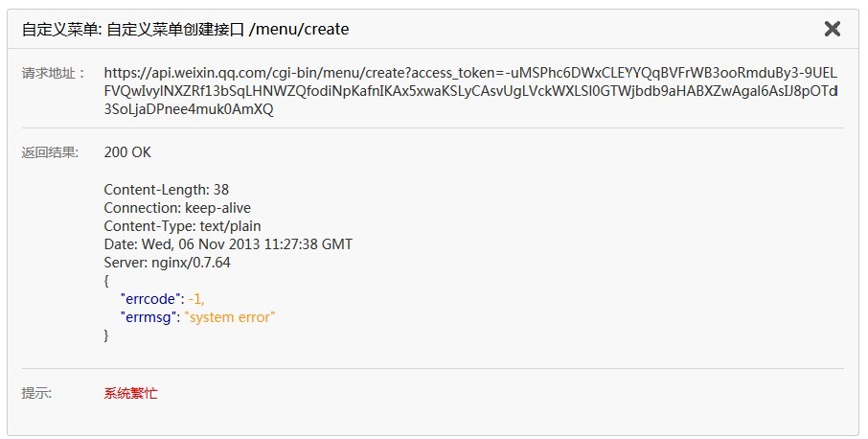Click the Date header line
This screenshot has width=868, height=439.
[228, 244]
